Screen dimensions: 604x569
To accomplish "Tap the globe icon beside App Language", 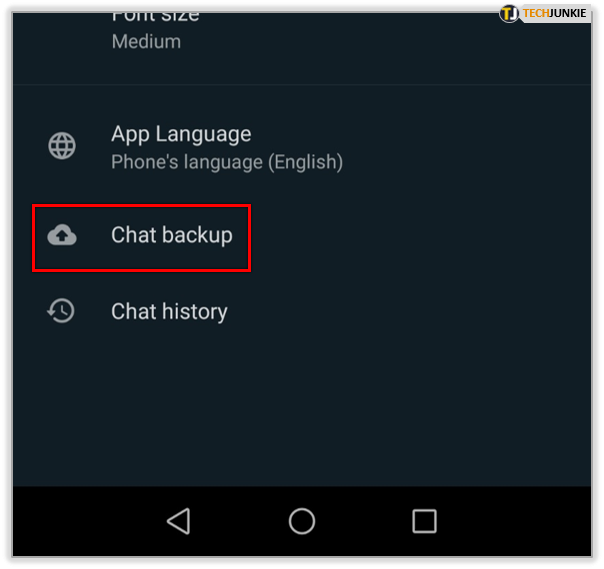I will [62, 146].
